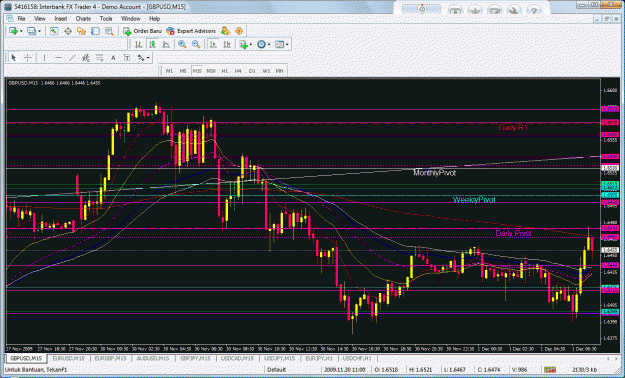Viewport: 625px width, 378px height.
Task: Switch to the MN timeframe
Action: (279, 71)
